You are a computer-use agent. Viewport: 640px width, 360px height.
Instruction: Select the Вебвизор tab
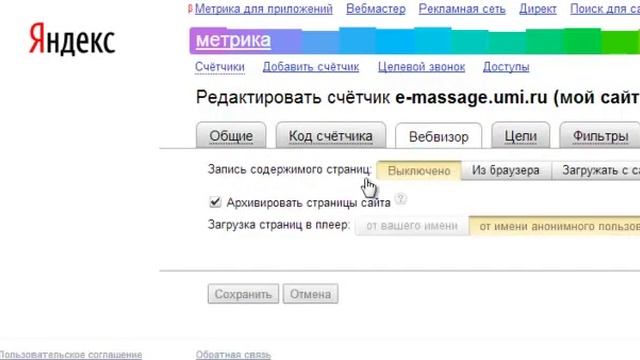[x=438, y=136]
